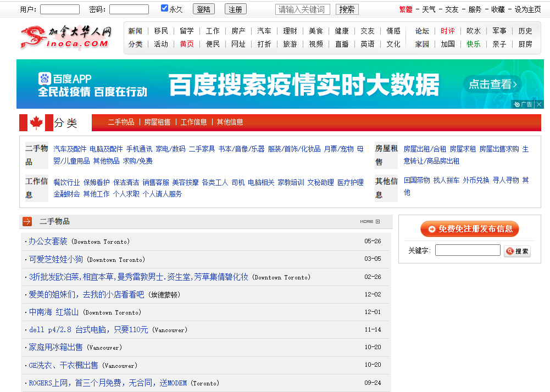
Task: Select the 其他信息 tab in red bar
Action: 230,122
